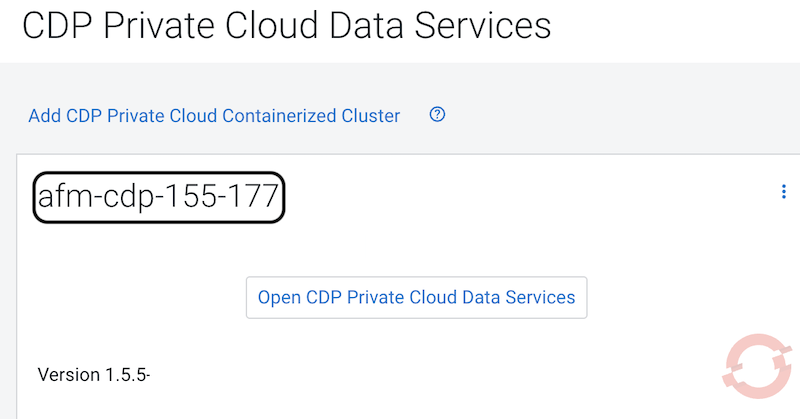The width and height of the screenshot is (800, 419).
Task: Click the word Open on the button
Action: [278, 297]
